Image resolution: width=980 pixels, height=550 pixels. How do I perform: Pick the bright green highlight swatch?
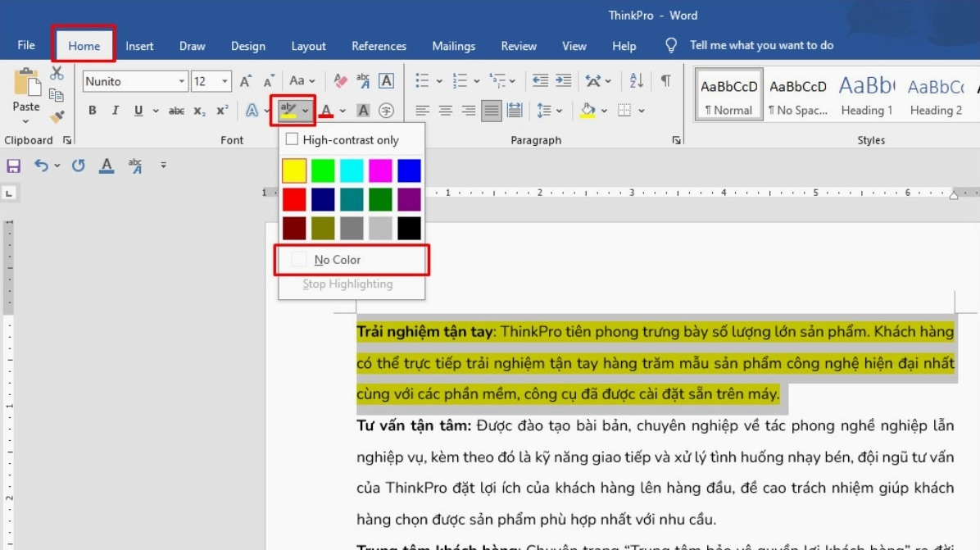(x=323, y=170)
